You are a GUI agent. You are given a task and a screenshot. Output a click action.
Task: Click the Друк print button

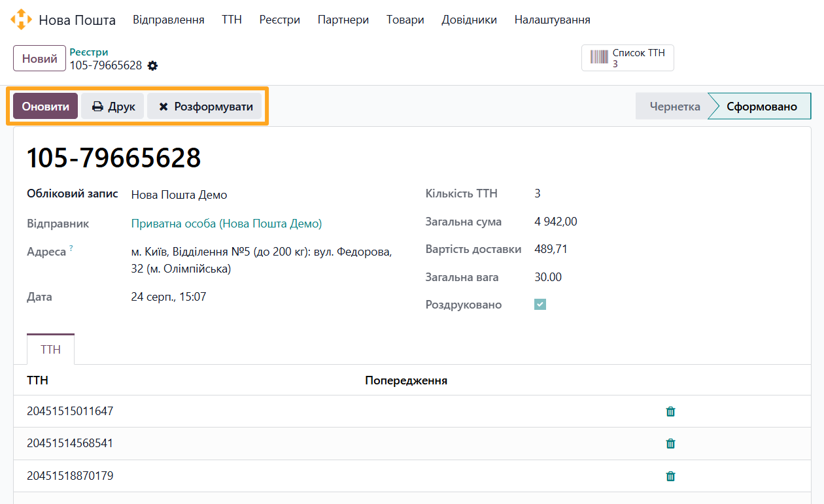point(112,106)
